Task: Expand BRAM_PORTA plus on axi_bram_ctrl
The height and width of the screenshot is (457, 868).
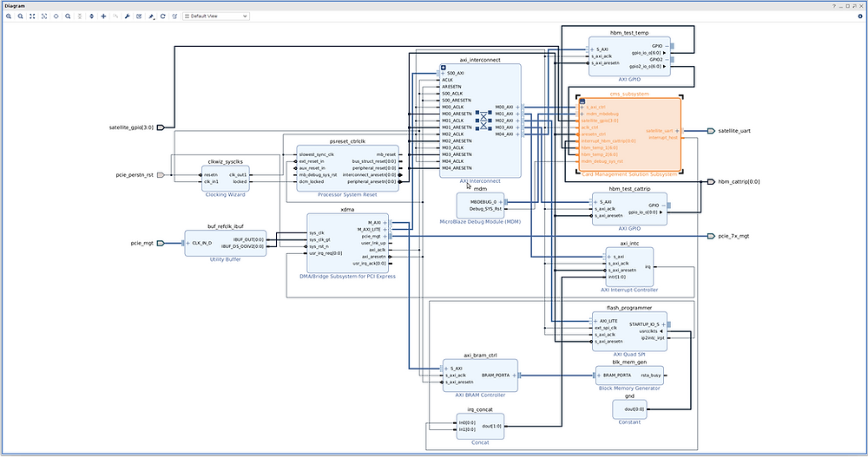Action: tap(514, 375)
